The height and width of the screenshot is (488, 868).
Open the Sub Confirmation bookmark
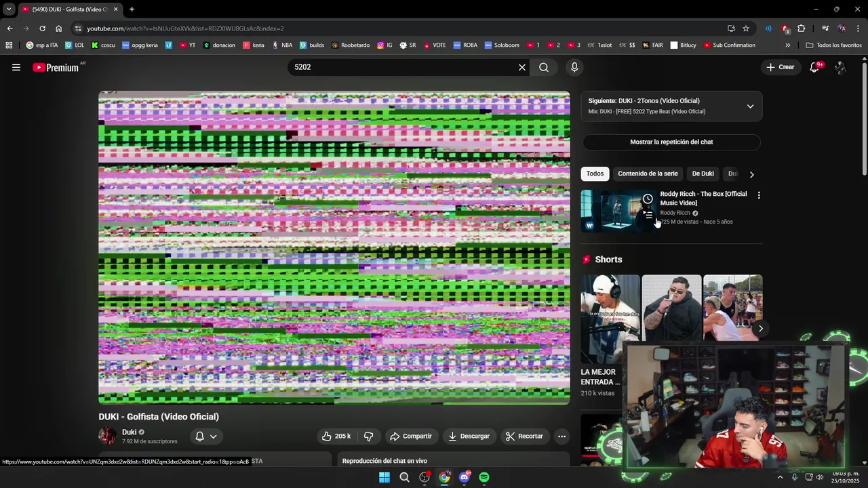point(729,45)
